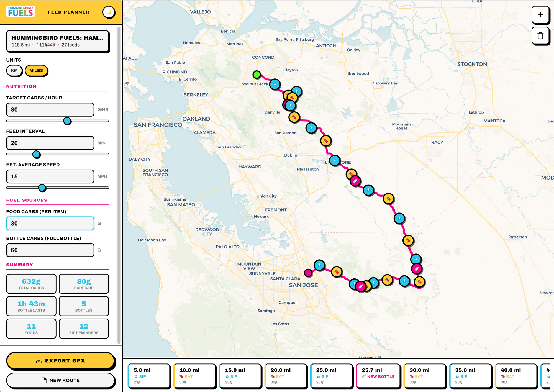Select the 25.7 mi NEW BOTTLE card
This screenshot has width=554, height=392.
[x=378, y=376]
